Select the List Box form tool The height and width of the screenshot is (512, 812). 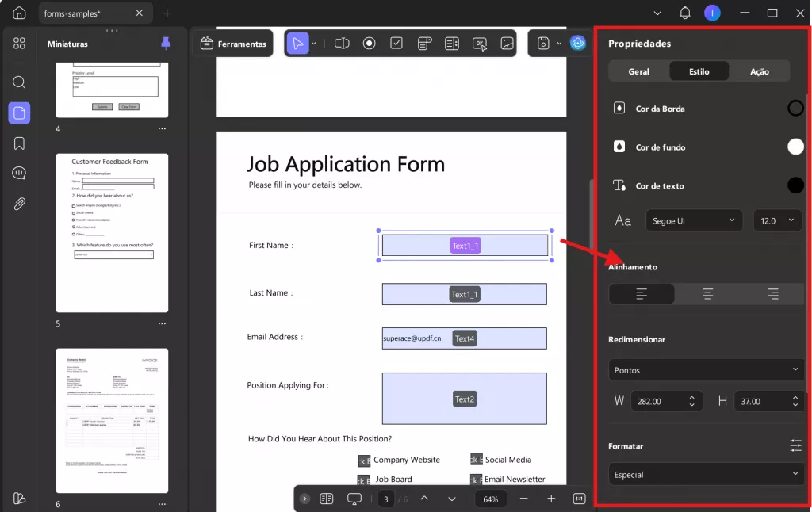tap(452, 44)
